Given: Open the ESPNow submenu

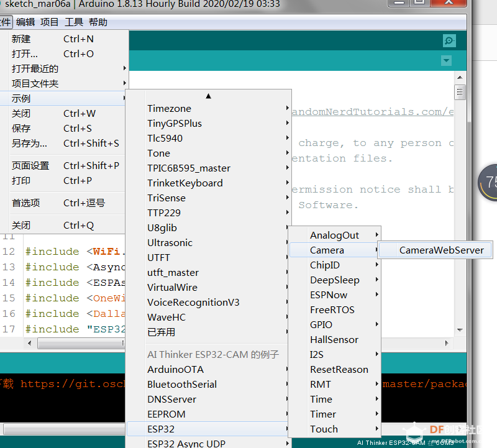Looking at the screenshot, I should [x=335, y=295].
